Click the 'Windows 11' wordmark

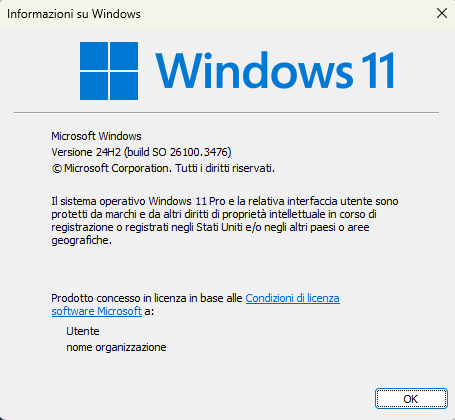click(275, 71)
